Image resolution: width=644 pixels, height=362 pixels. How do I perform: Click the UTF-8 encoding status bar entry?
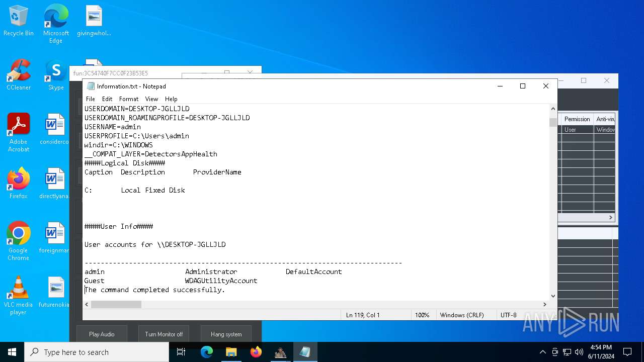[x=509, y=315]
